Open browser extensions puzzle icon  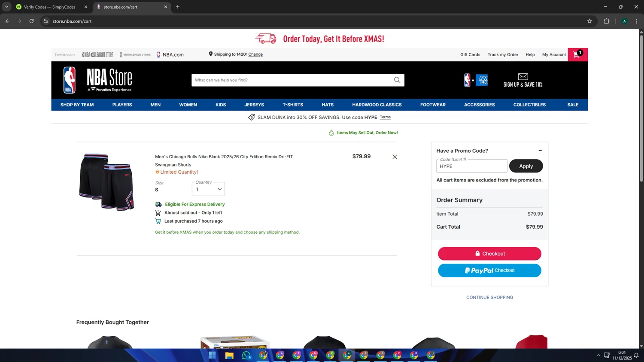(x=607, y=21)
